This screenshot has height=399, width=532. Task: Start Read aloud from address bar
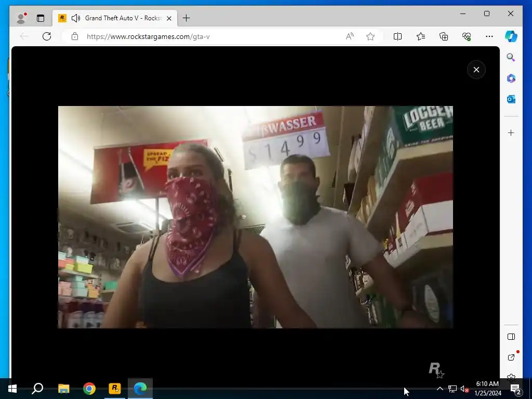(350, 36)
